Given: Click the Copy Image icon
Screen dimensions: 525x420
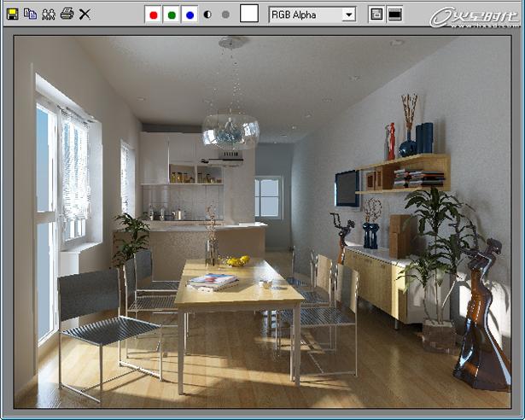Looking at the screenshot, I should [30, 14].
